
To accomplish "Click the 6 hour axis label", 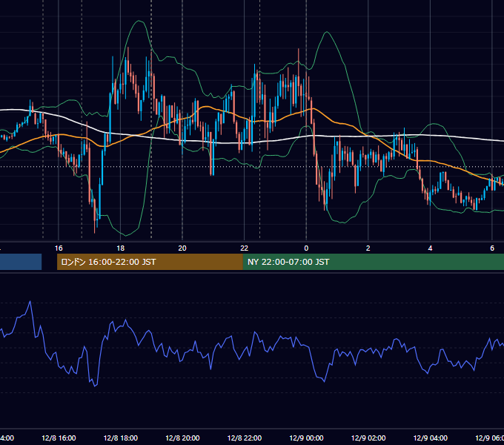I will (x=492, y=248).
